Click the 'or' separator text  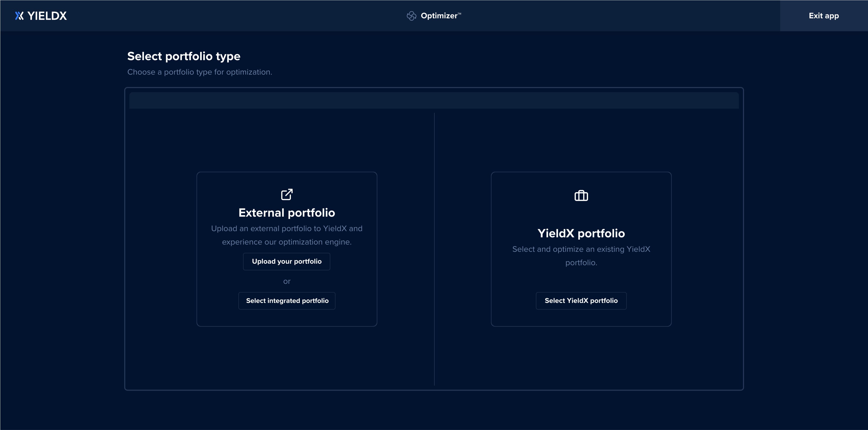click(287, 282)
